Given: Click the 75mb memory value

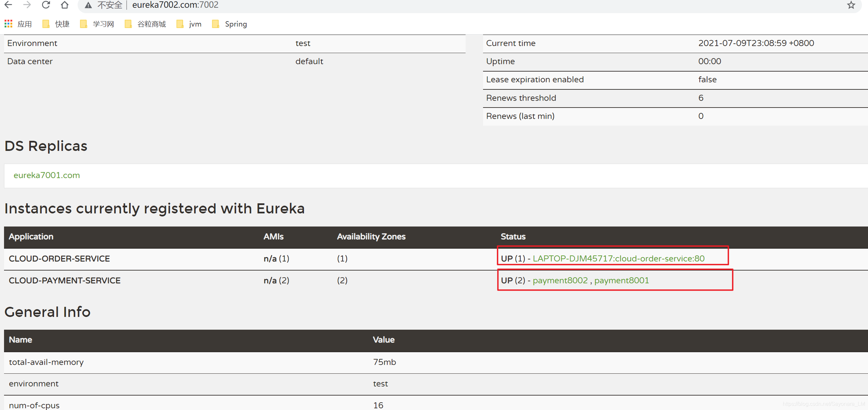Looking at the screenshot, I should tap(385, 362).
